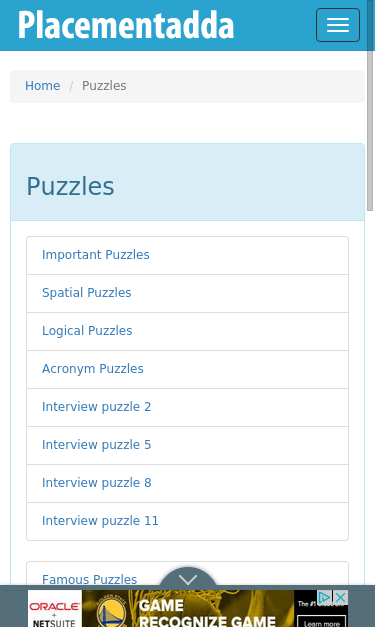Select the Puzzles breadcrumb item

104,86
